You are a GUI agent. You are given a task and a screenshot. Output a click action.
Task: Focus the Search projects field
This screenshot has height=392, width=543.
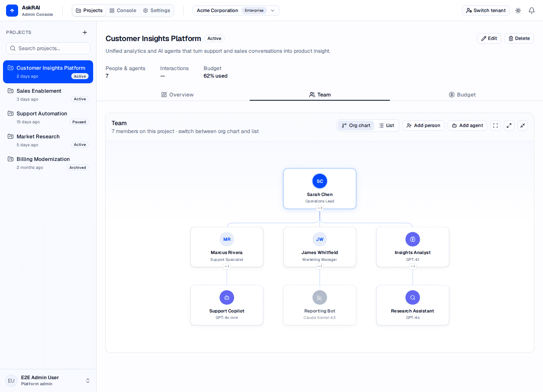point(48,48)
